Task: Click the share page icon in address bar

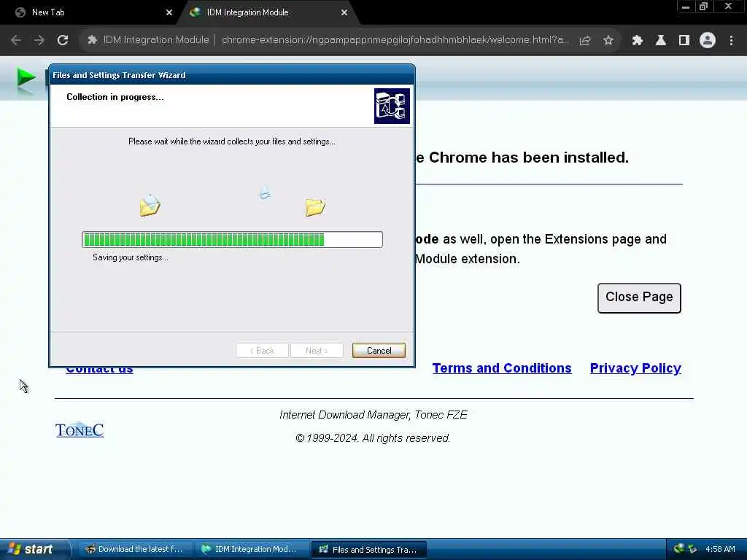Action: [x=584, y=41]
